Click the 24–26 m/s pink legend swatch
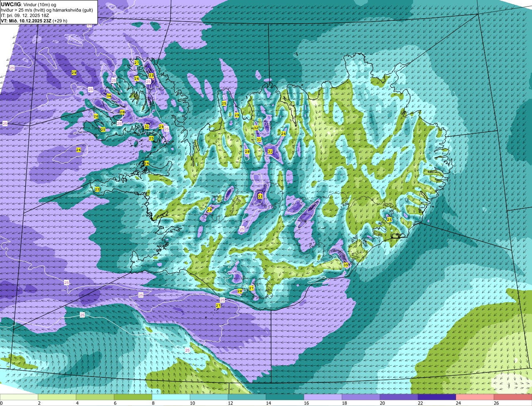 click(474, 397)
